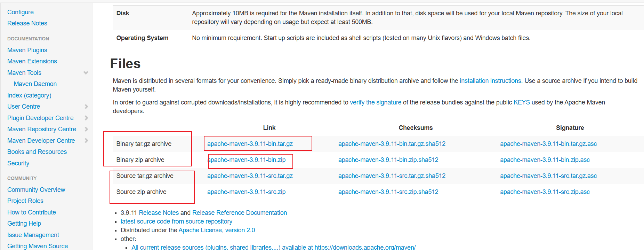Open src.tar.gz.sha512 checksum link
644x250 pixels.
(392, 176)
